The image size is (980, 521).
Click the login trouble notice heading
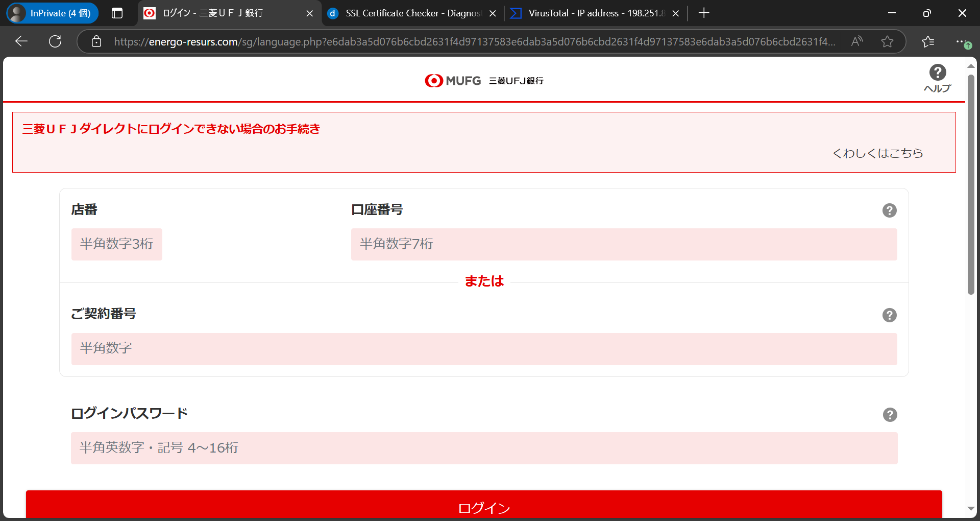click(x=171, y=129)
